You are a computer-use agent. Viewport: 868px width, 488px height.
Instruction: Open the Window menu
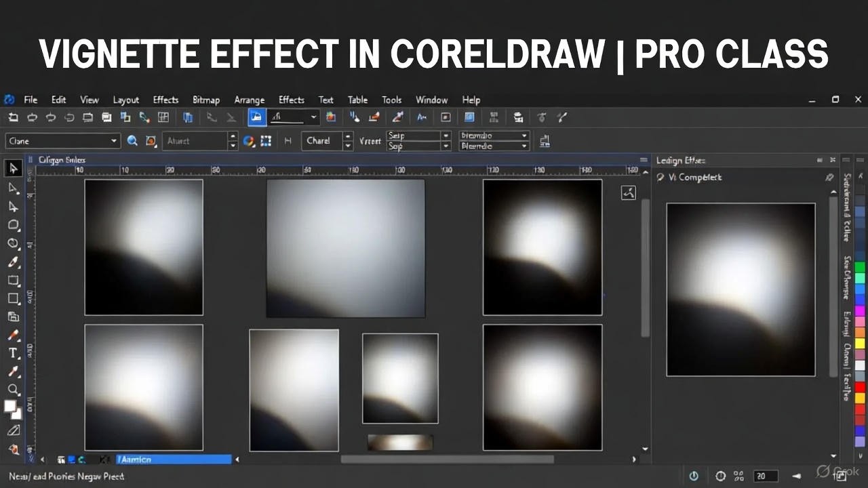coord(431,100)
